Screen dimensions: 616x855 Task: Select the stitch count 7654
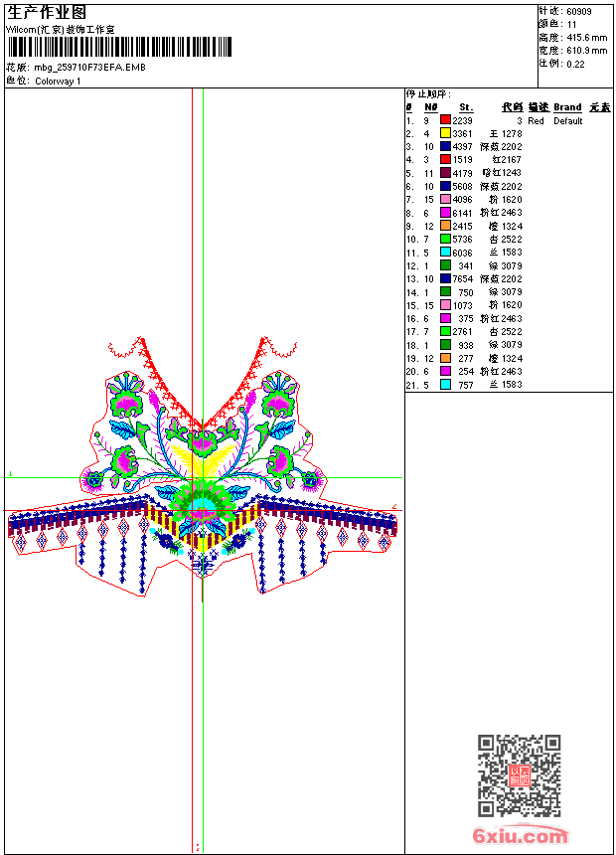tap(462, 279)
